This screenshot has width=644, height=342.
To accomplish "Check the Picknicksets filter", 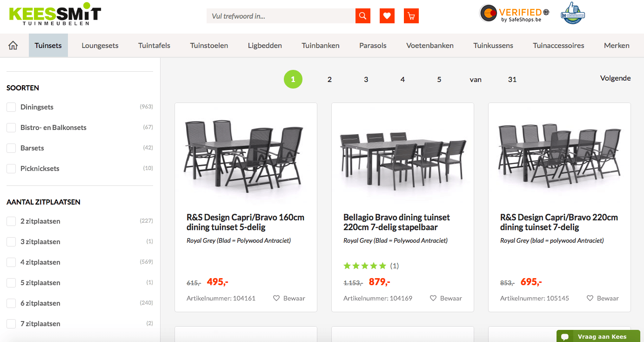I will pyautogui.click(x=11, y=169).
